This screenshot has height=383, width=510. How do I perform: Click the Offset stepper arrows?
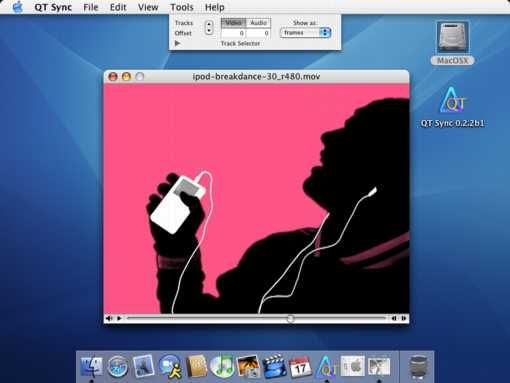click(209, 28)
